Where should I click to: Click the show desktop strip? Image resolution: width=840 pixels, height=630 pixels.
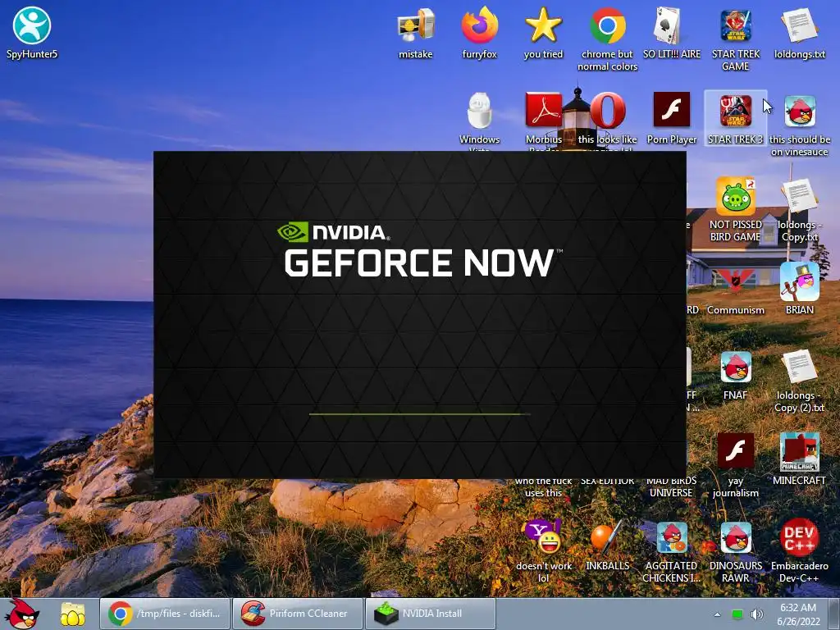[836, 614]
